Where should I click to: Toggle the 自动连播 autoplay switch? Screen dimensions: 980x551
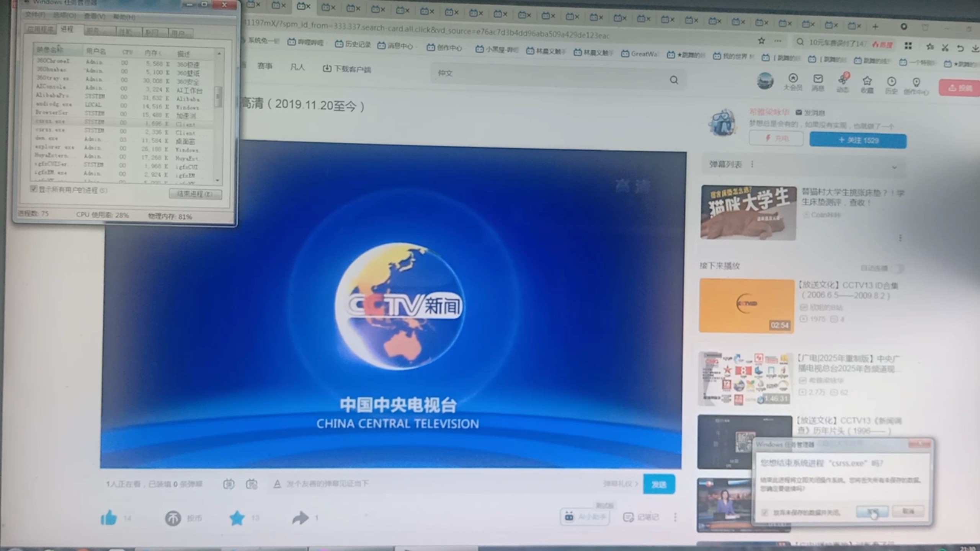(x=897, y=269)
